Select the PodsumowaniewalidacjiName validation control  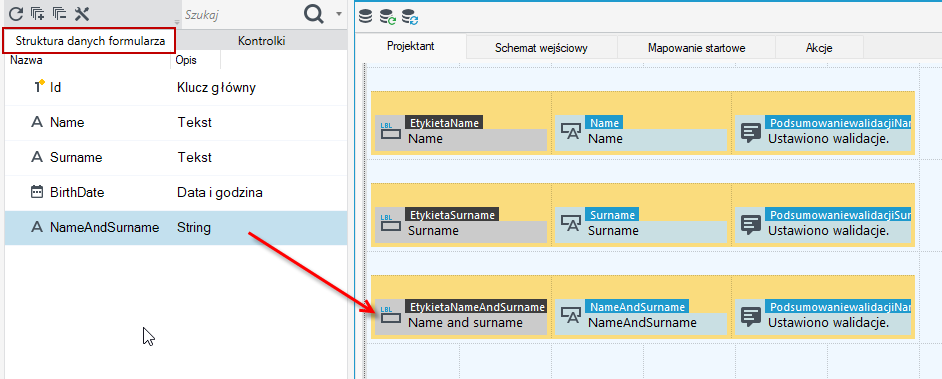(822, 133)
